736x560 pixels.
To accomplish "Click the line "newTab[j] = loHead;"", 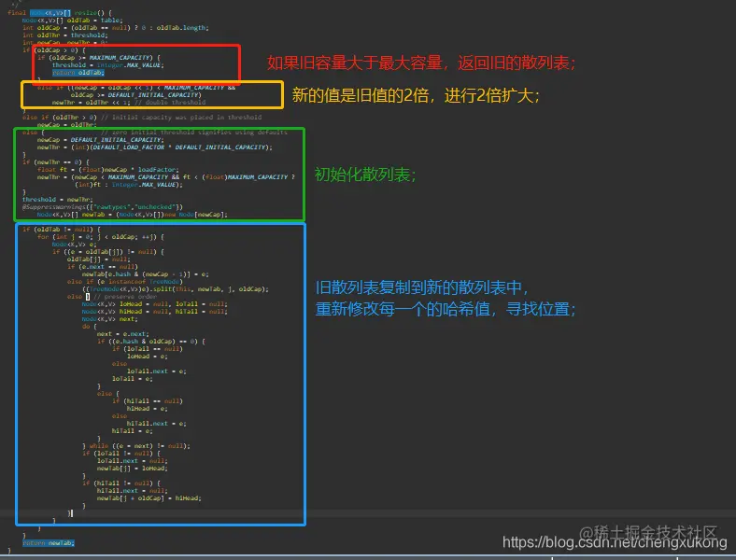I will 133,469.
